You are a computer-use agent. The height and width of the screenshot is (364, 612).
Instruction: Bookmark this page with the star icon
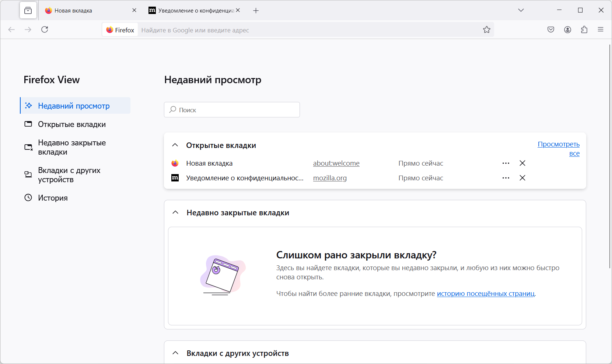tap(487, 30)
